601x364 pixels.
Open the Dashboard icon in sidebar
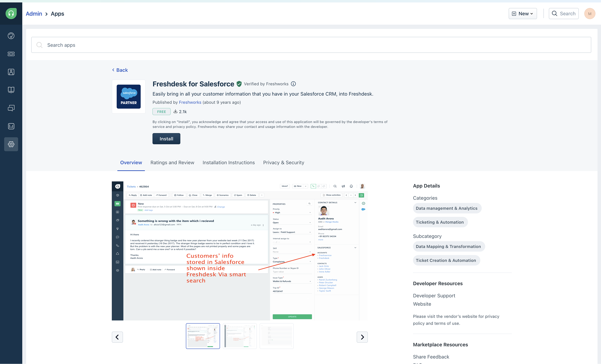[x=11, y=36]
